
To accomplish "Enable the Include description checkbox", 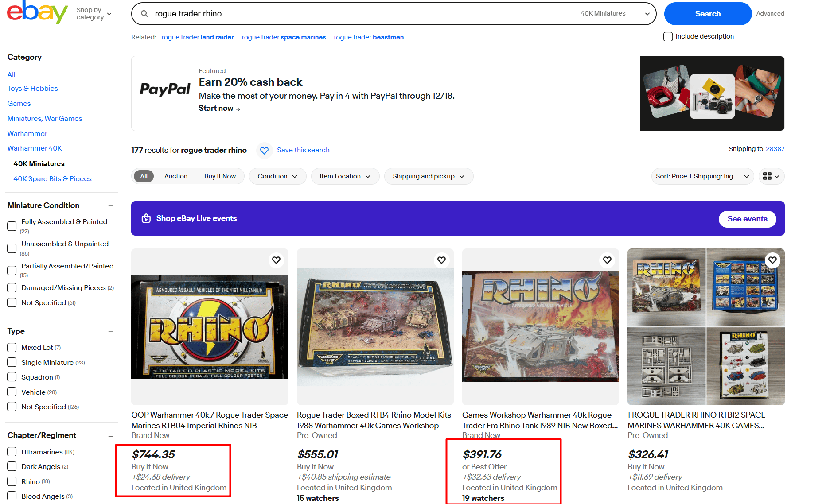I will [668, 36].
